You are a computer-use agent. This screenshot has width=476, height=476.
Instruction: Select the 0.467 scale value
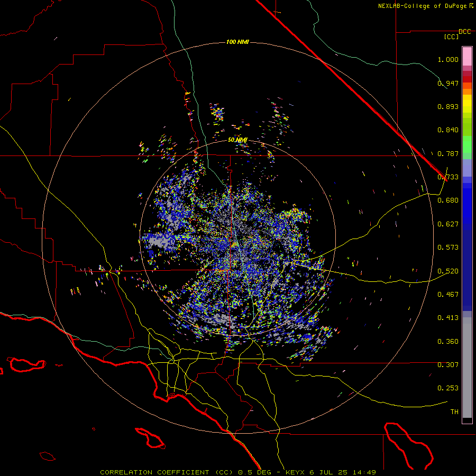tap(448, 295)
